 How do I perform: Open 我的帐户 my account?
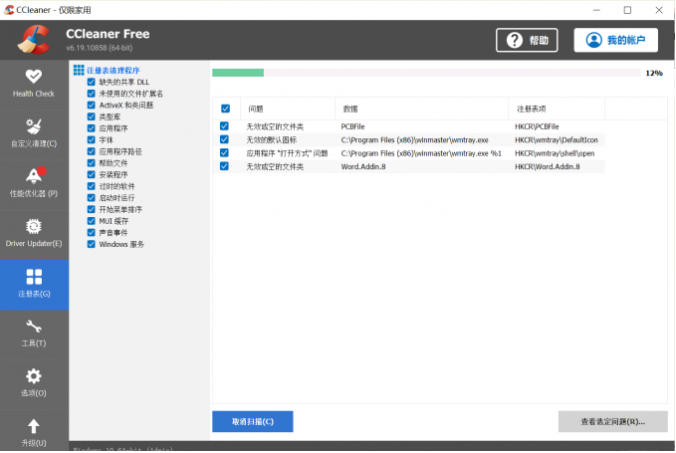click(x=616, y=40)
